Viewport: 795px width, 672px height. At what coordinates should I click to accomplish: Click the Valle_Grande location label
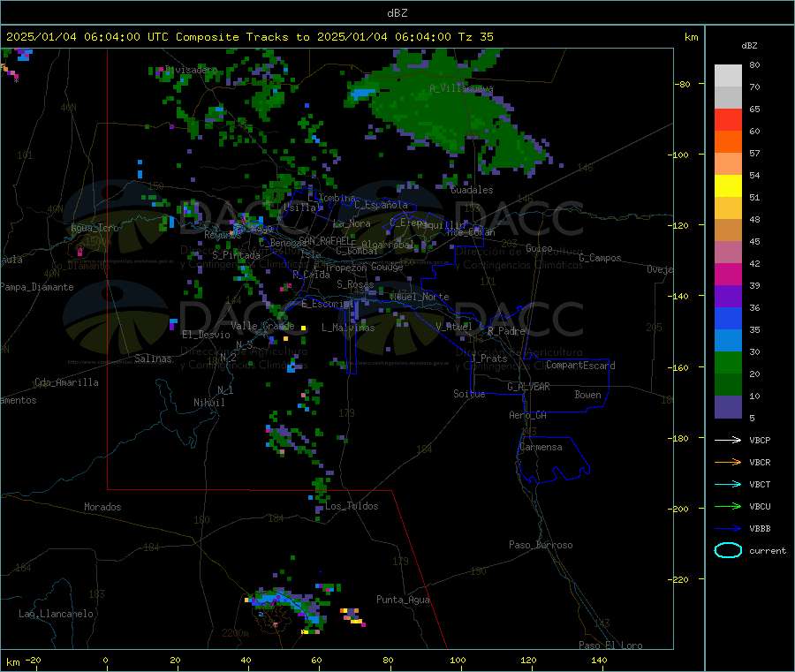pos(262,326)
